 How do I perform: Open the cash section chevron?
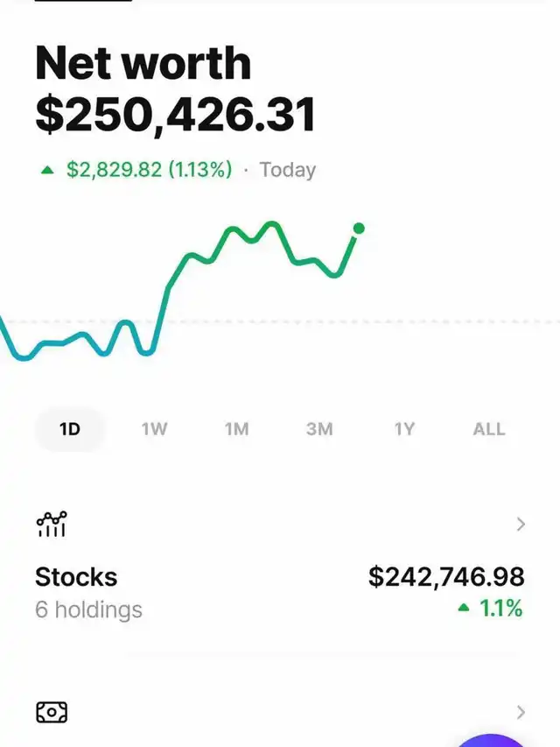pyautogui.click(x=521, y=711)
